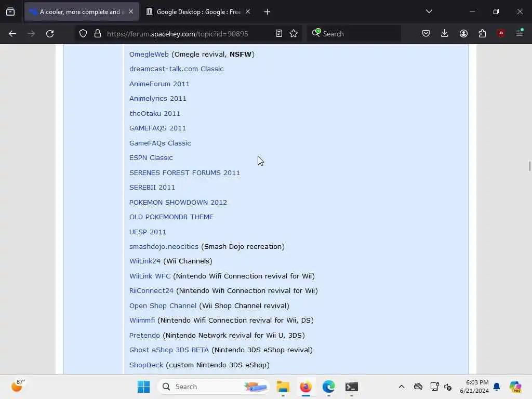Visit the Ghost eShop 3DS BETA link
The height and width of the screenshot is (399, 532).
coord(169,350)
